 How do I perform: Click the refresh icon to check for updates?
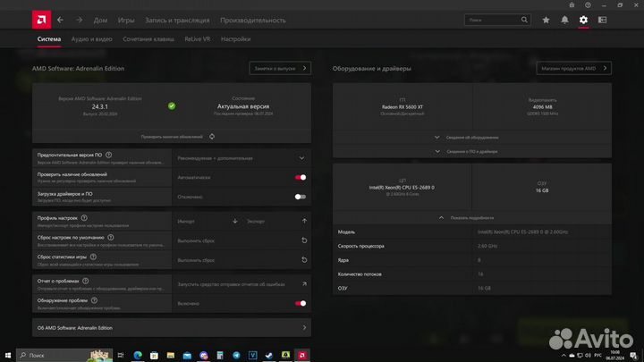click(212, 137)
